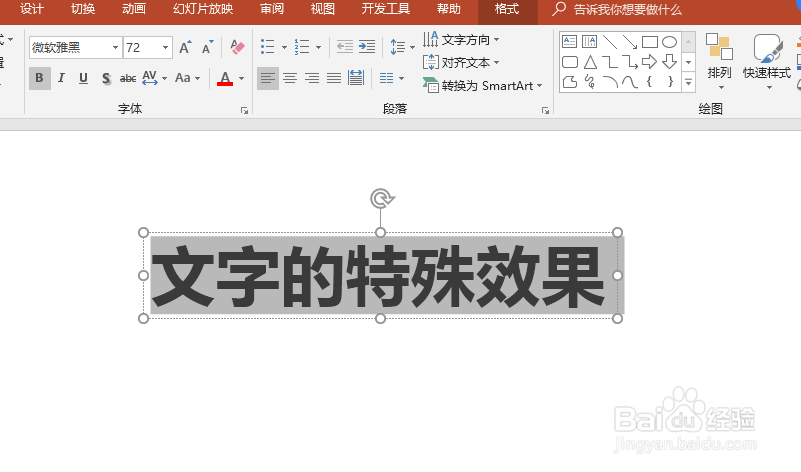Screen dimensions: 801x472
Task: Click the text 文字的特殊效果
Action: point(378,276)
